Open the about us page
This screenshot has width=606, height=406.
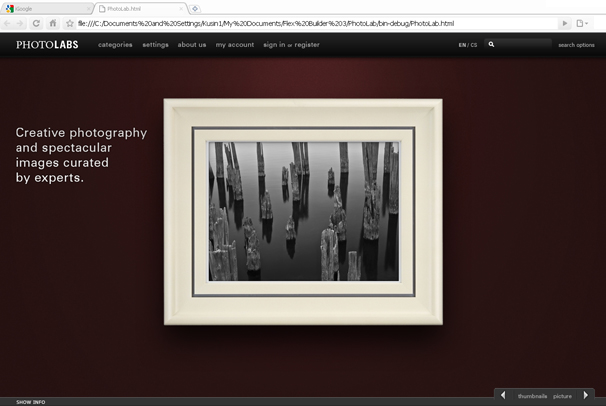(x=192, y=45)
